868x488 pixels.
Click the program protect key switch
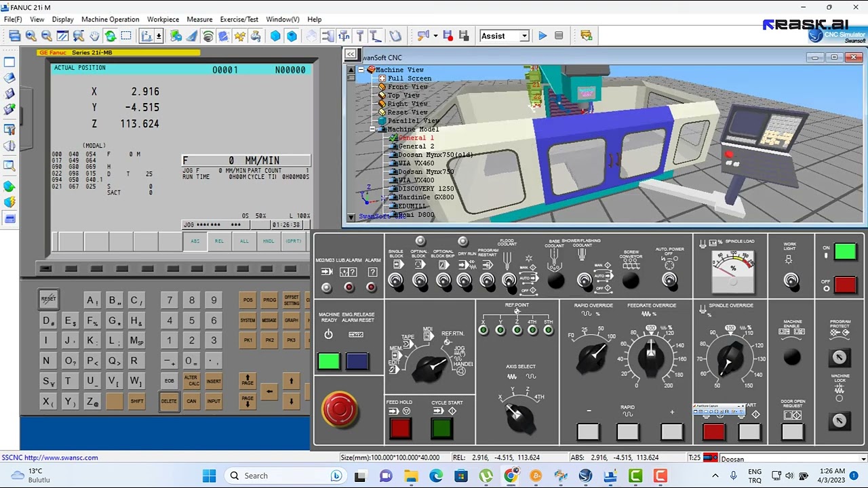click(x=840, y=358)
